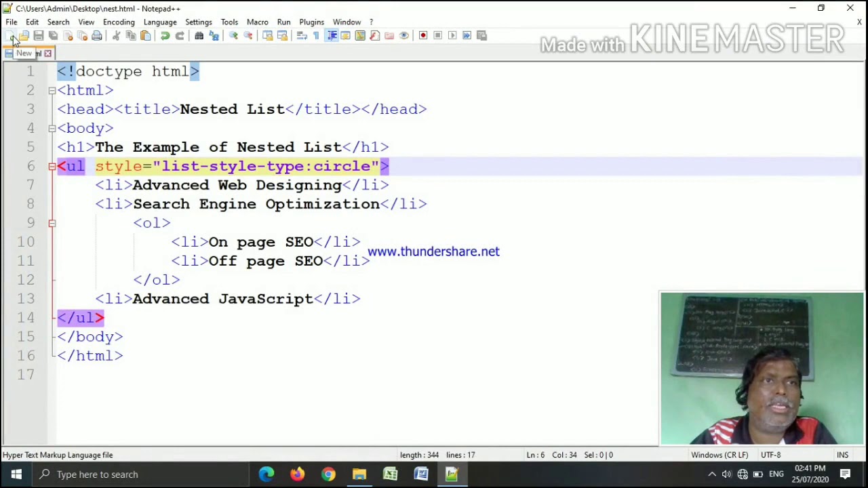Open a file with the Open toolbar icon

pyautogui.click(x=24, y=35)
